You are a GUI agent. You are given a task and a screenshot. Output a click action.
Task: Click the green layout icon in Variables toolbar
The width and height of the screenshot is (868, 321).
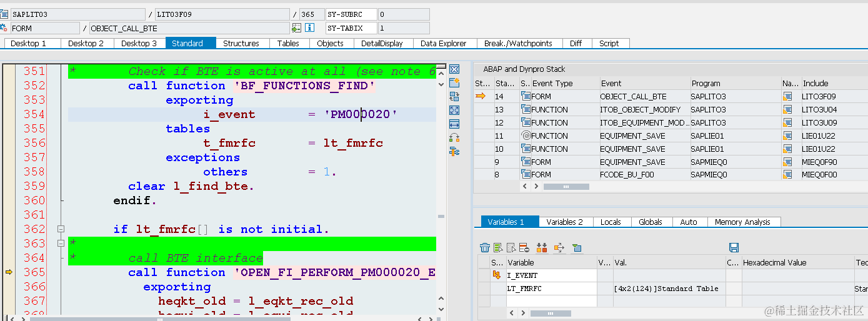pos(576,247)
